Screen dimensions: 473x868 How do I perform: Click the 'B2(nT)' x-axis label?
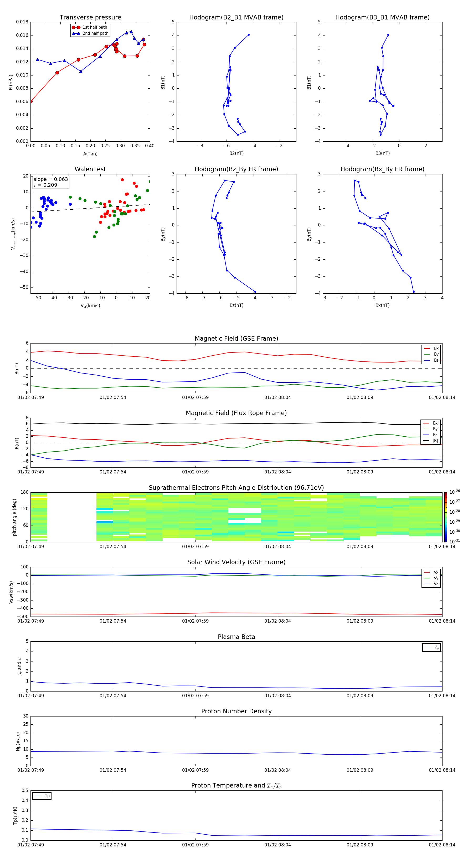[x=236, y=153]
